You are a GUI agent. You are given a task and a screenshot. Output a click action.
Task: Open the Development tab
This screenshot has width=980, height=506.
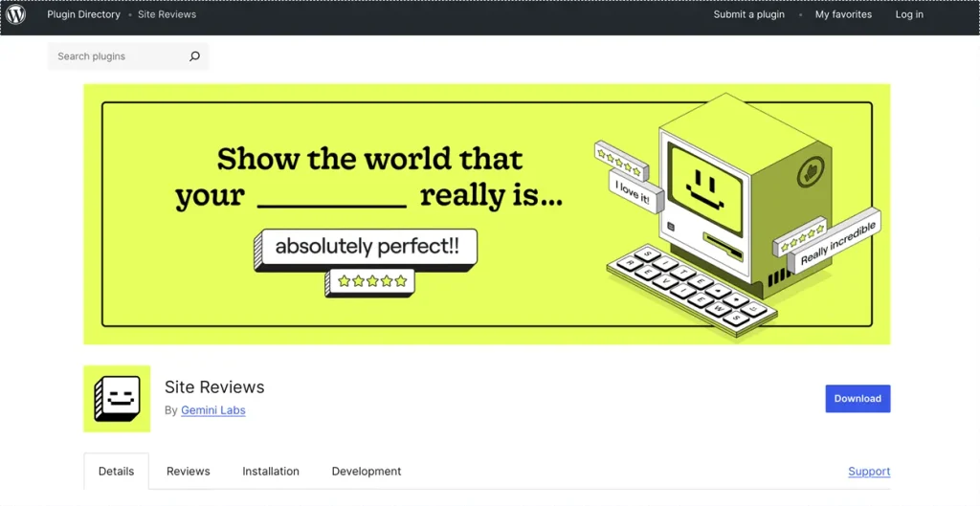point(367,471)
